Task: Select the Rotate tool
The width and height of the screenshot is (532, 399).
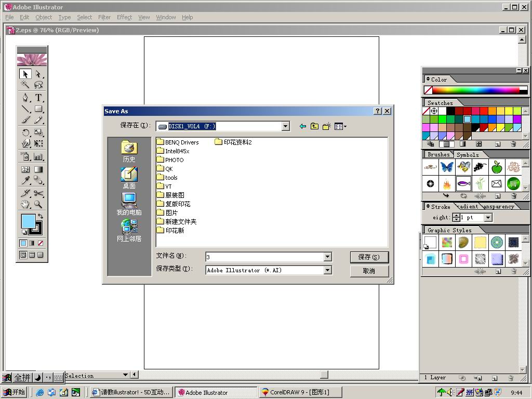Action: coord(25,132)
